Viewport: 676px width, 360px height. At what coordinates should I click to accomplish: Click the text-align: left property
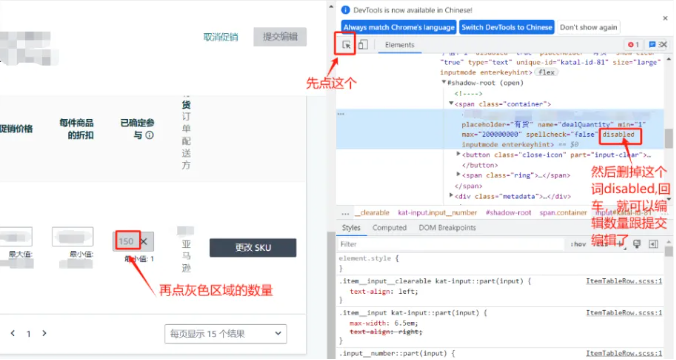pyautogui.click(x=384, y=292)
